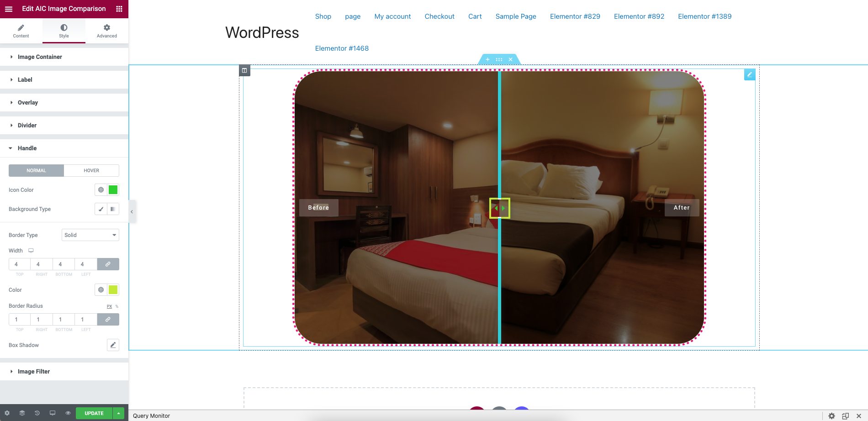Open the Elementor #1468 link
Viewport: 868px width, 421px height.
[x=342, y=48]
